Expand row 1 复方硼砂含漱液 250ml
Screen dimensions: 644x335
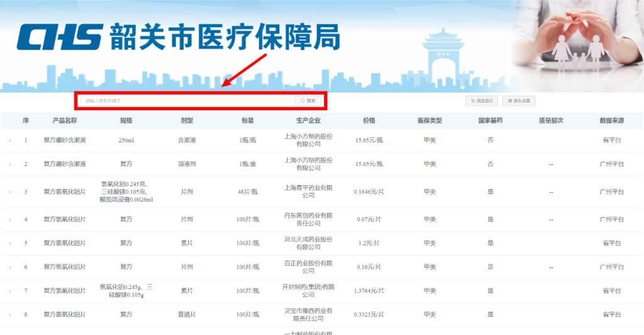(x=10, y=140)
